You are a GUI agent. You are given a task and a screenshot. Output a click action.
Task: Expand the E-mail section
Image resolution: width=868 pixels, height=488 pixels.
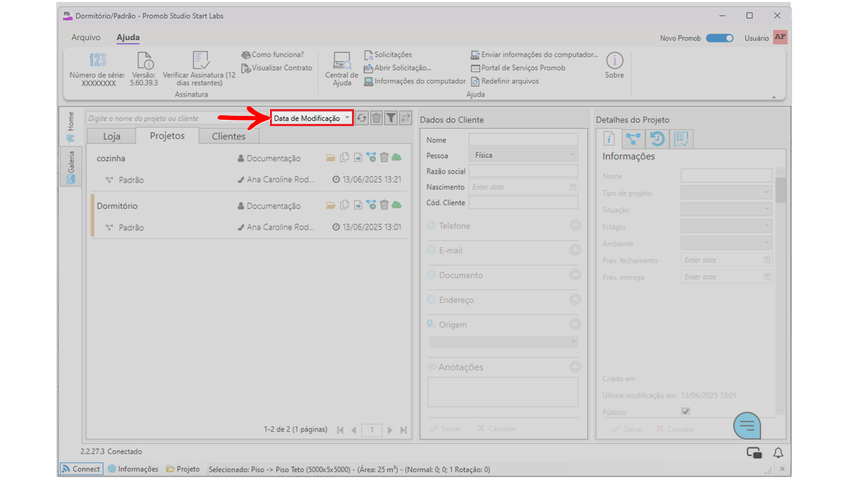point(575,250)
